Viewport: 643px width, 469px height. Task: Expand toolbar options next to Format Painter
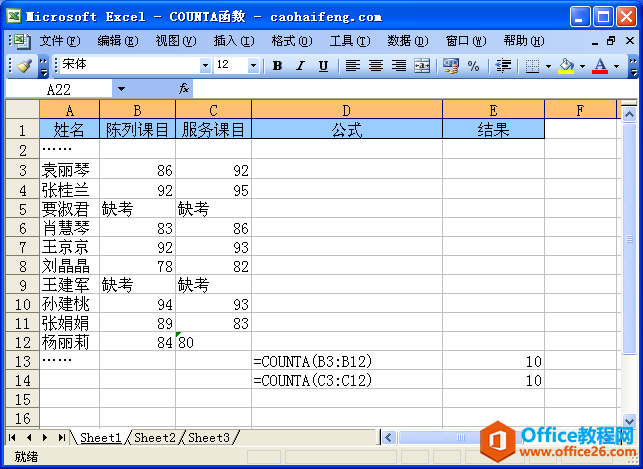[43, 66]
